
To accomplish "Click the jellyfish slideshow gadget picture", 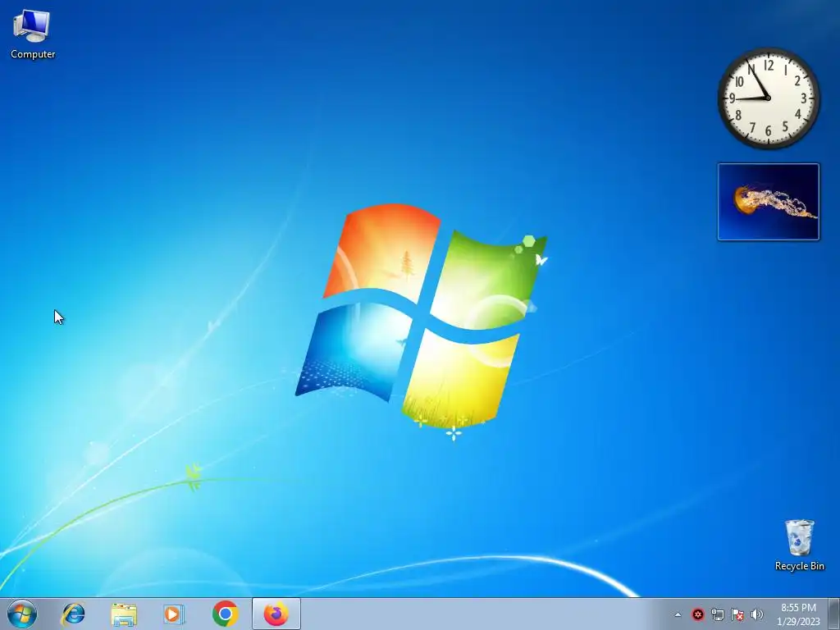I will click(768, 202).
